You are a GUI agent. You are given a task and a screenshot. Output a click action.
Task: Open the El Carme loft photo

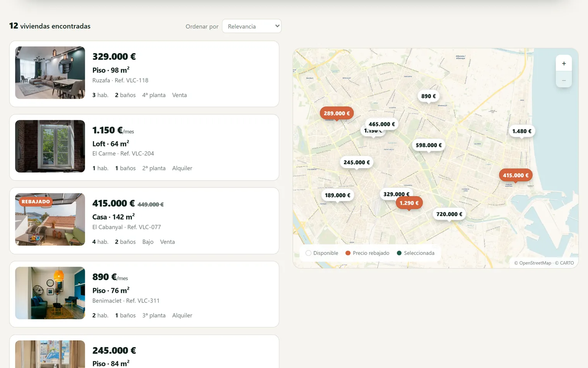[x=50, y=146]
